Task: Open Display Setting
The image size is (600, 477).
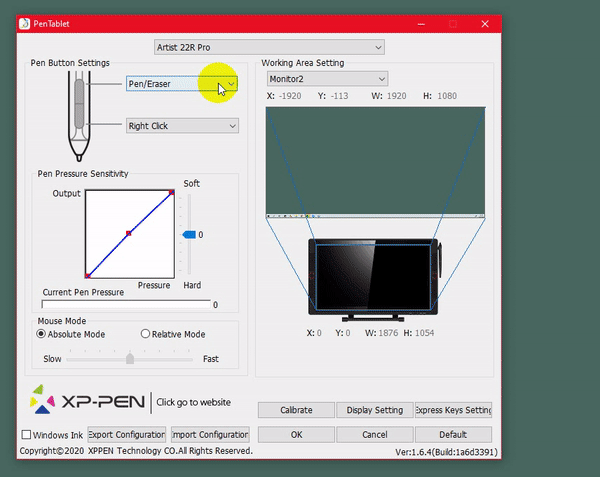Action: 375,410
